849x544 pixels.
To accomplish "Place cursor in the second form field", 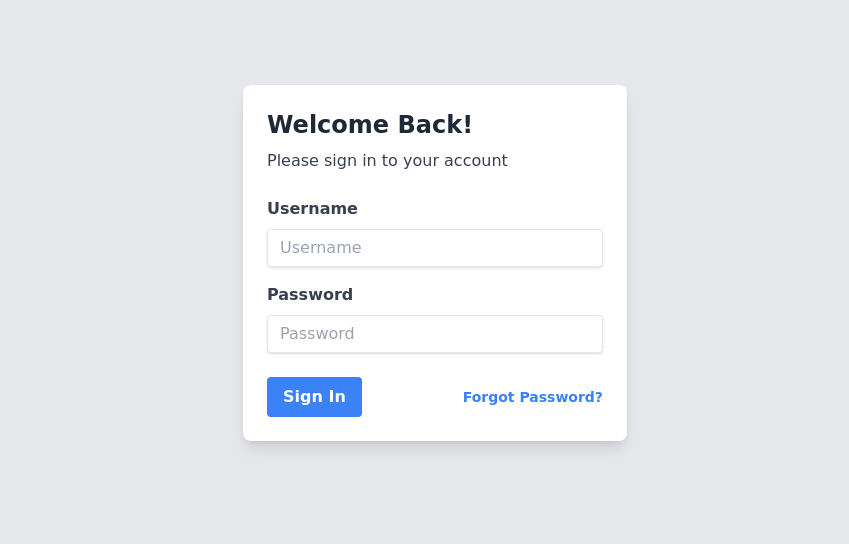I will click(x=434, y=334).
